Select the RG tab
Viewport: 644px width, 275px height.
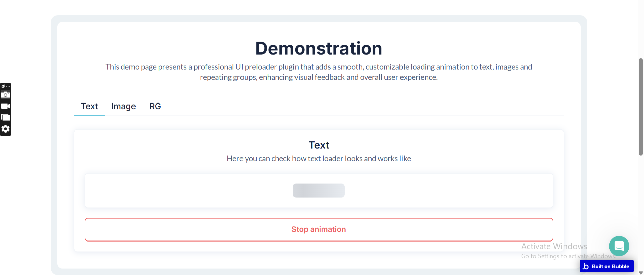pyautogui.click(x=155, y=106)
